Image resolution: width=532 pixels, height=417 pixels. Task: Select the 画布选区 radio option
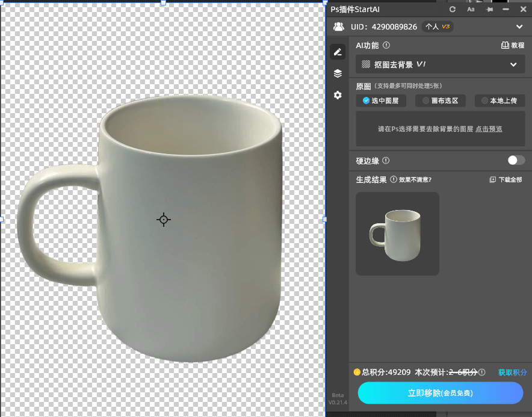pos(440,100)
